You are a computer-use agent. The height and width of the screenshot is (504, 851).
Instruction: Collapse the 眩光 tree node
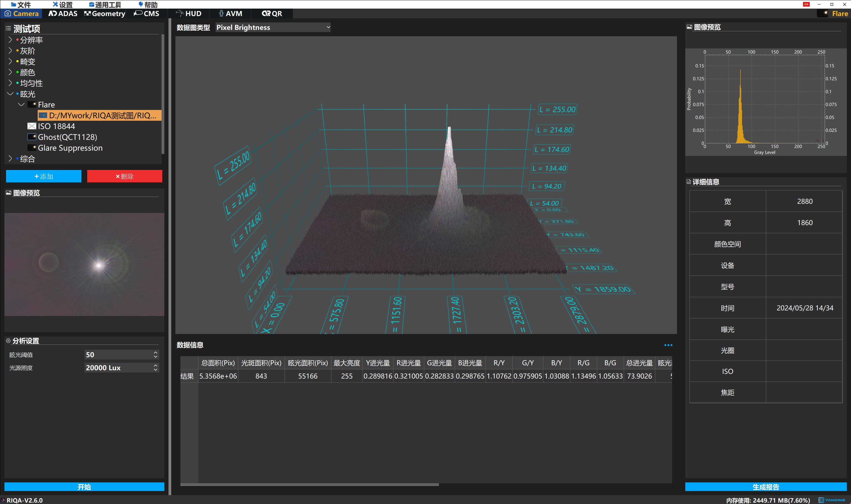[10, 94]
